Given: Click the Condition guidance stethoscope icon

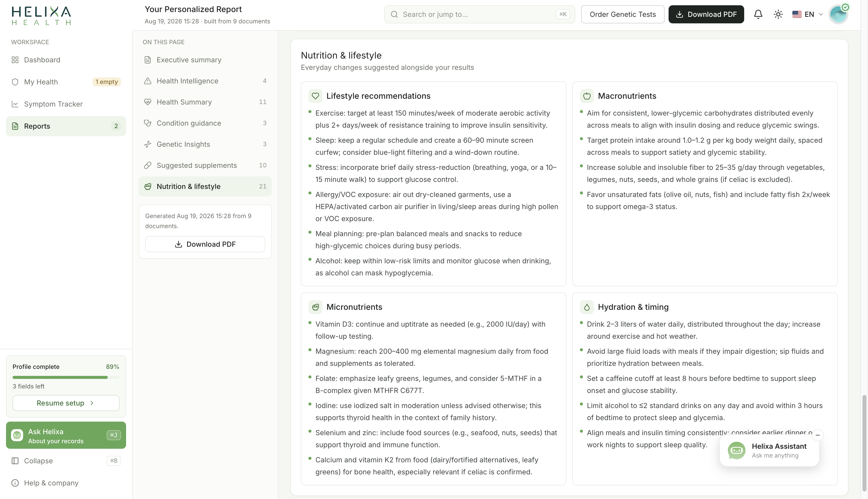Looking at the screenshot, I should click(148, 123).
